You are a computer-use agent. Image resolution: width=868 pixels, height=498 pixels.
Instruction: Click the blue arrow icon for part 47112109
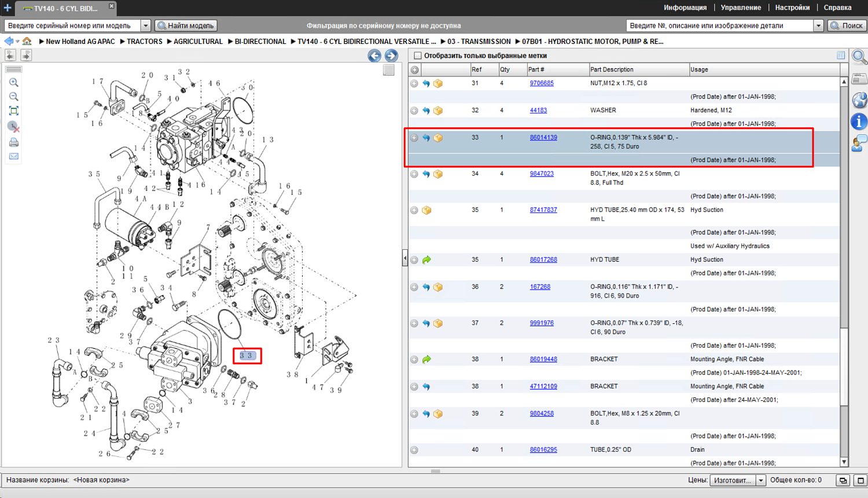click(x=426, y=387)
